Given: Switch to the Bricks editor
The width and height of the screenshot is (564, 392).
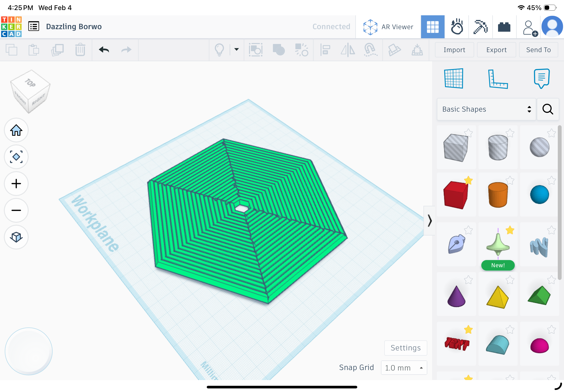Looking at the screenshot, I should pos(504,27).
